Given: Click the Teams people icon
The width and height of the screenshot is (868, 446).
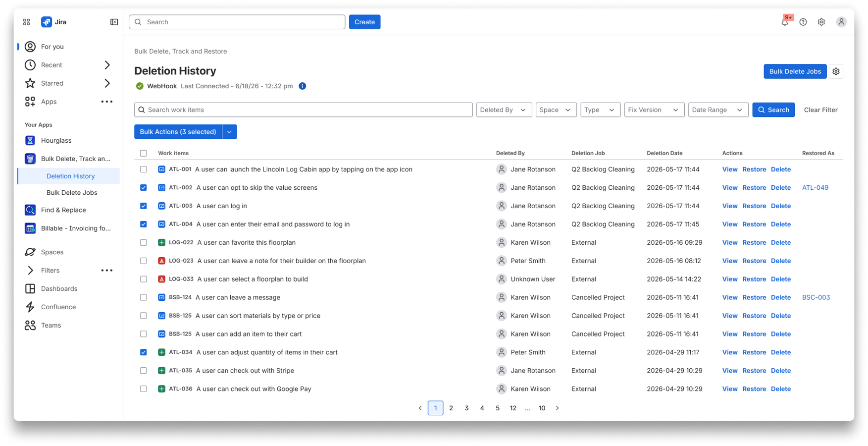Looking at the screenshot, I should click(30, 326).
